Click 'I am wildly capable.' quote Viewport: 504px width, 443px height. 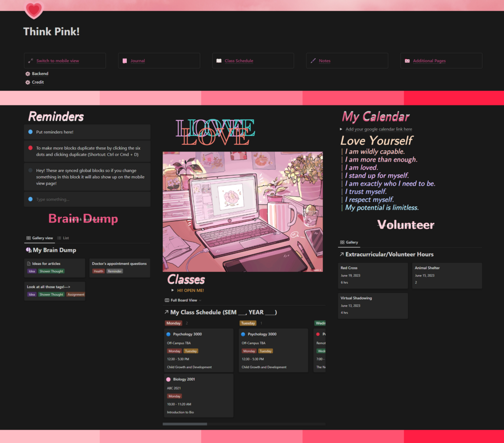coord(375,152)
